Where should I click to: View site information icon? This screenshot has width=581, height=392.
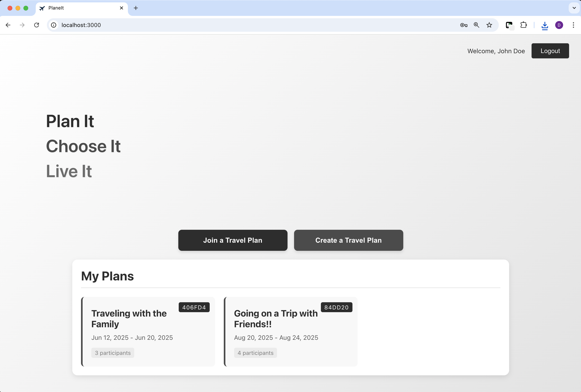point(53,25)
